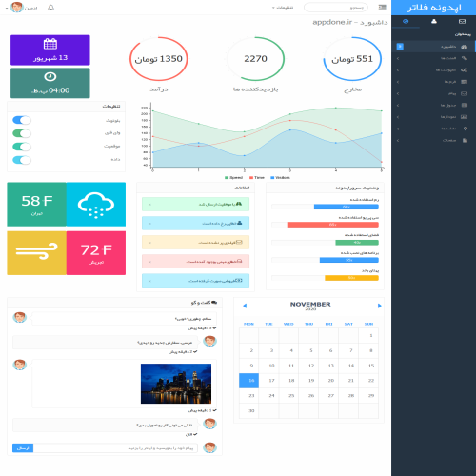This screenshot has width=476, height=476.
Task: Select November 1 in calendar
Action: click(368, 335)
